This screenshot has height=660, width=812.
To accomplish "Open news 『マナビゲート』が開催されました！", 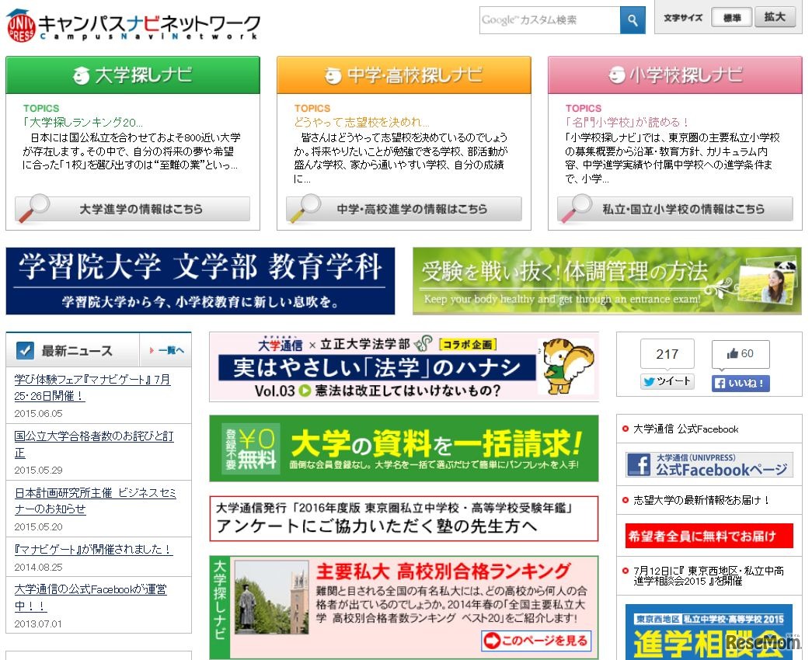I will click(x=93, y=549).
